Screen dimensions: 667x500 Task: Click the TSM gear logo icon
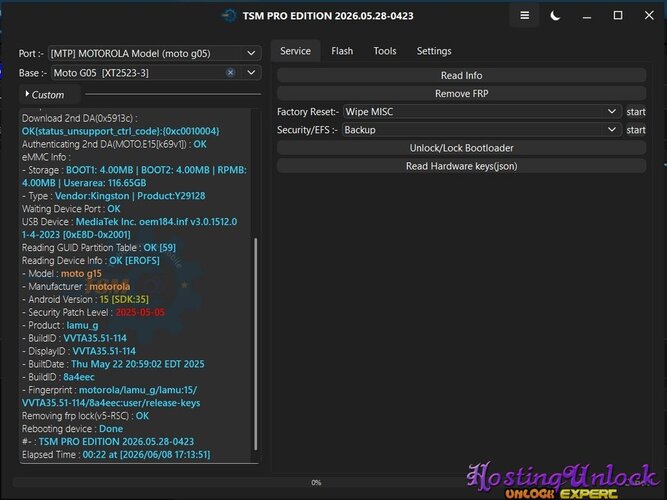229,16
